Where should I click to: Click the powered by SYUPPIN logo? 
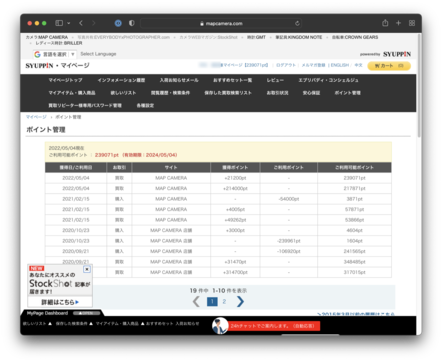pyautogui.click(x=385, y=54)
